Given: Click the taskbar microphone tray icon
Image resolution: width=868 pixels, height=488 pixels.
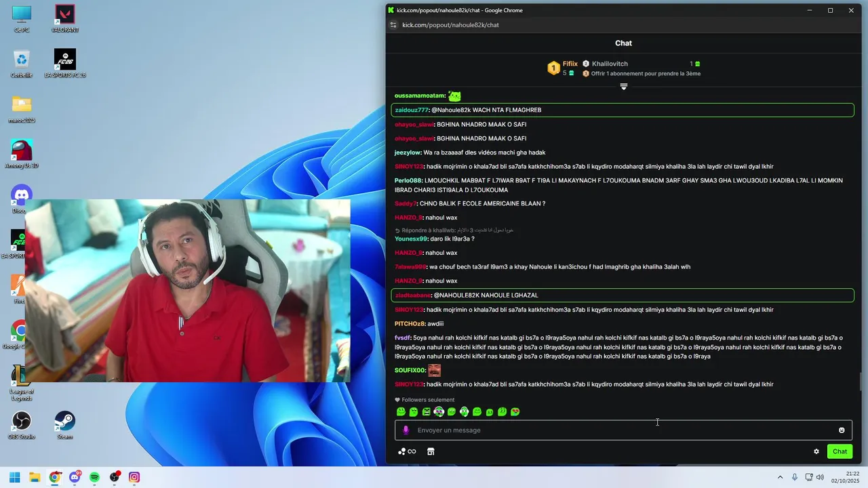Looking at the screenshot, I should click(795, 477).
